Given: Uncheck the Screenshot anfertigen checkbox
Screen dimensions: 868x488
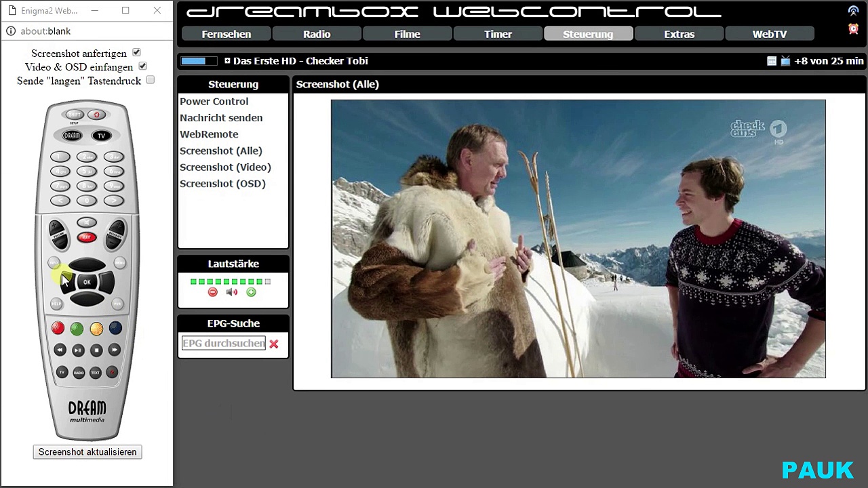Looking at the screenshot, I should pos(136,53).
